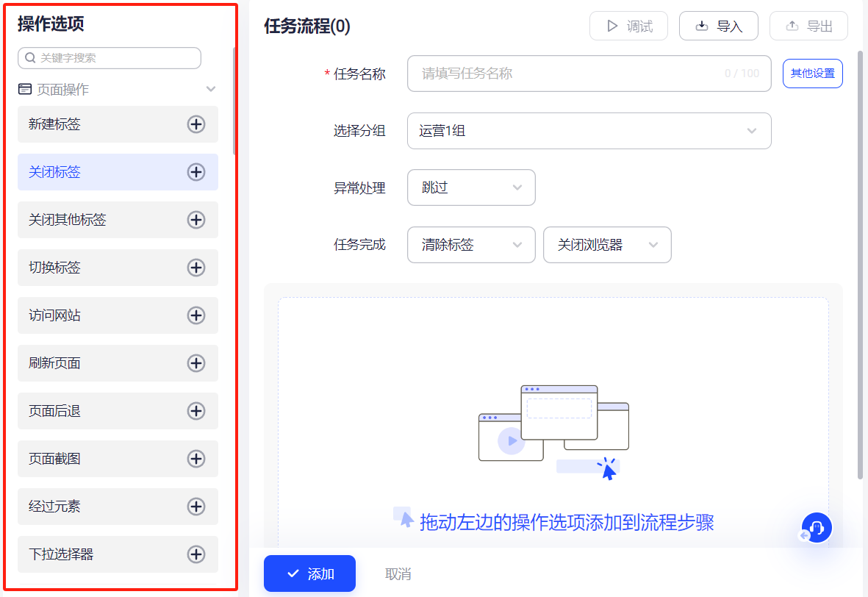The image size is (868, 597).
Task: Open the customer support headset icon
Action: tap(816, 527)
